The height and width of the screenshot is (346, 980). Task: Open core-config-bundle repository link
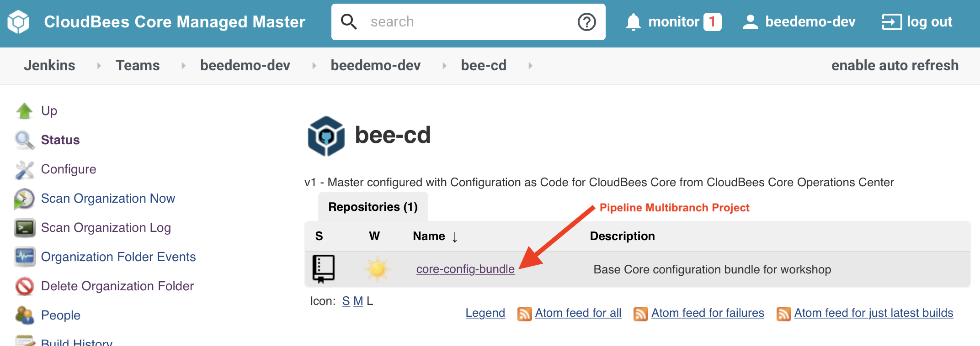coord(465,269)
